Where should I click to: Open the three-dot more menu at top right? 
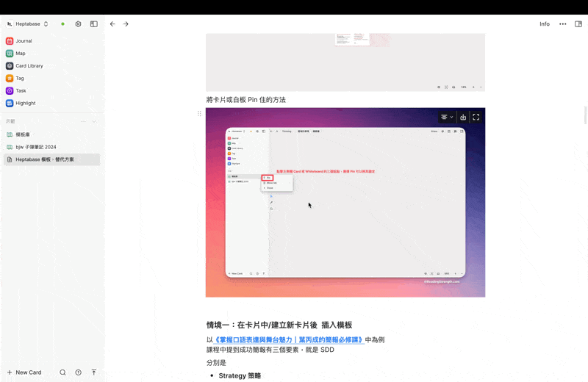coord(563,24)
